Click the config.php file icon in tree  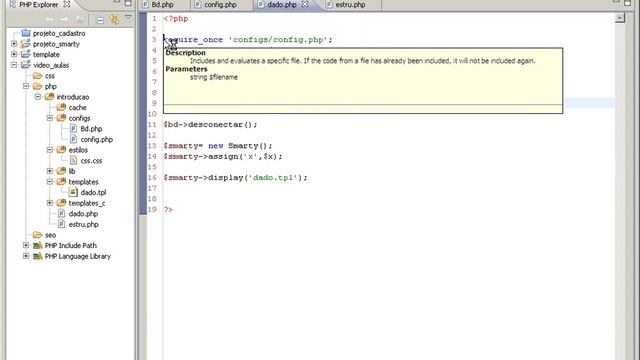click(73, 139)
